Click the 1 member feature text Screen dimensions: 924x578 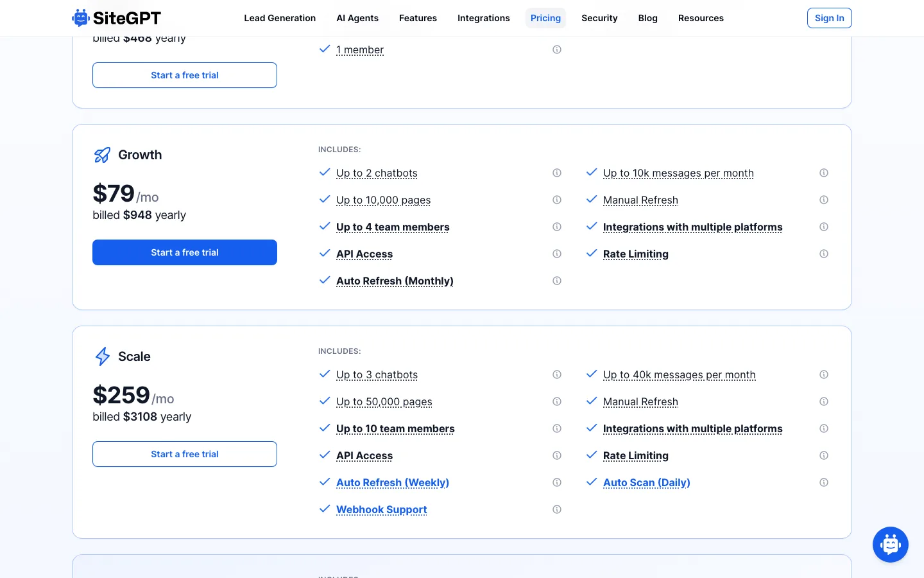click(360, 49)
